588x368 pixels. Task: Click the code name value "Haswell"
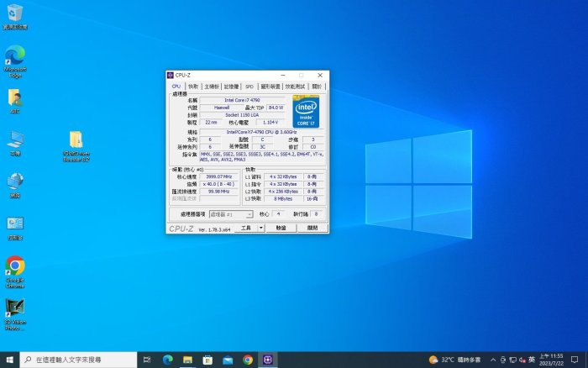(x=221, y=108)
